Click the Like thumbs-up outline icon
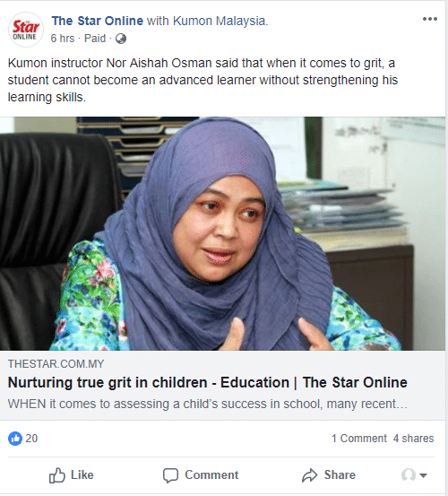The height and width of the screenshot is (496, 448). click(56, 475)
